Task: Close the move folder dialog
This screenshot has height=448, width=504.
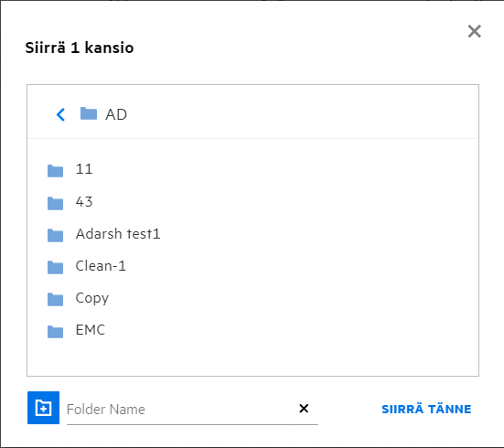Action: [x=474, y=31]
